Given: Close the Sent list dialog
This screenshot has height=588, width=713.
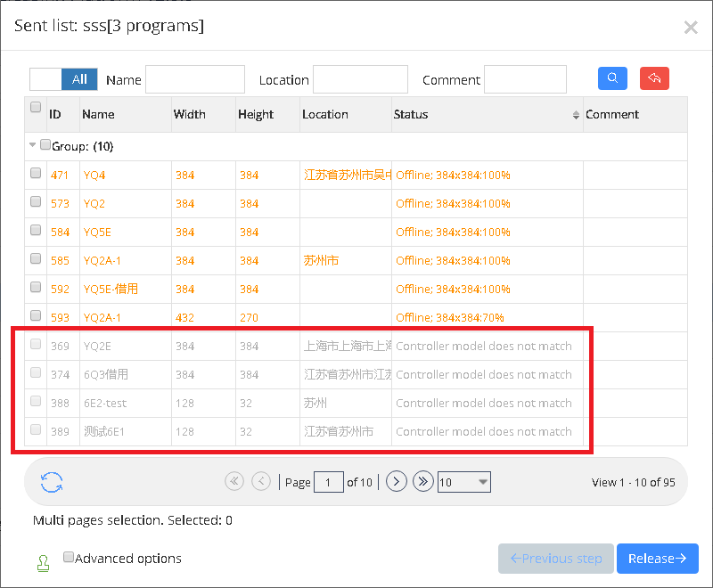Looking at the screenshot, I should point(690,28).
